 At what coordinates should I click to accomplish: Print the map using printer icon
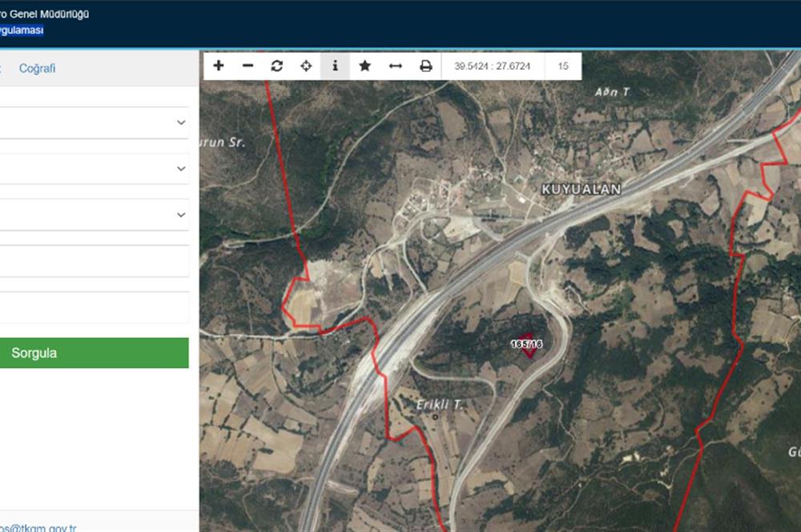[425, 66]
